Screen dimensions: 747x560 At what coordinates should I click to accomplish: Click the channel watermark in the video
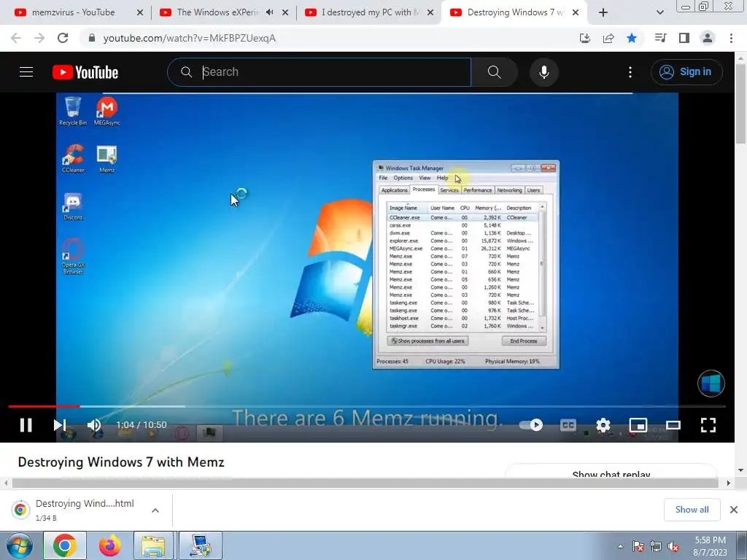click(711, 384)
